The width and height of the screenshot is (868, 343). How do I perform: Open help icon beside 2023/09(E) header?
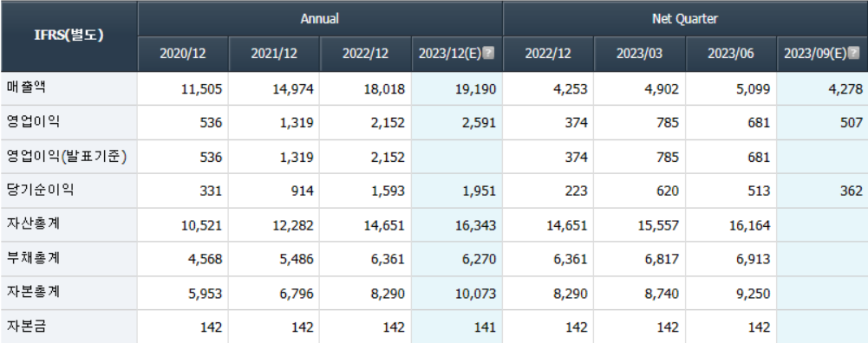tap(853, 54)
